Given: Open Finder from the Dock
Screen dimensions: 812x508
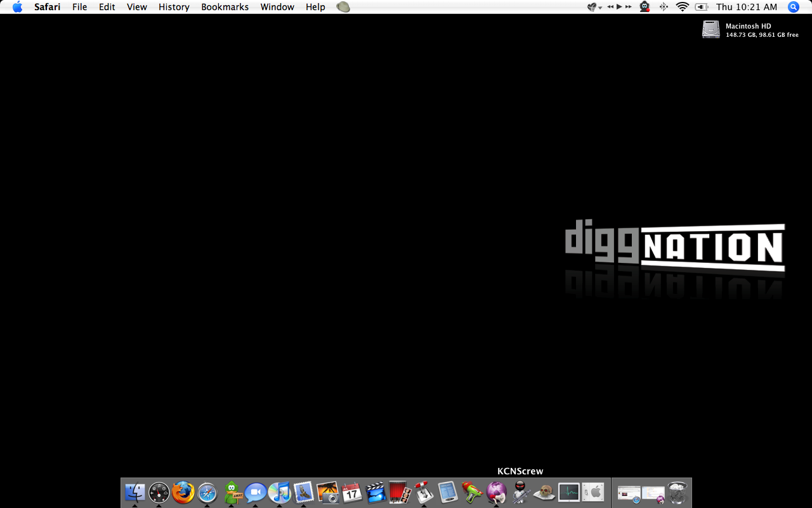Looking at the screenshot, I should pos(134,492).
